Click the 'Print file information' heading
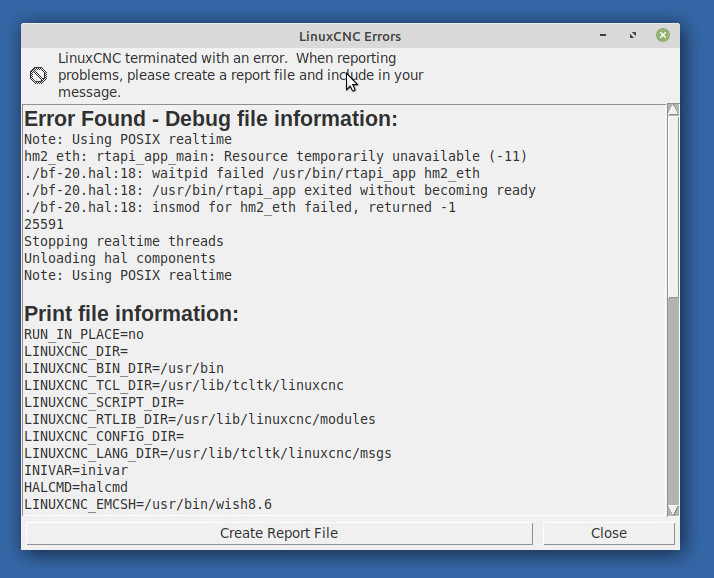The image size is (714, 578). [x=131, y=314]
